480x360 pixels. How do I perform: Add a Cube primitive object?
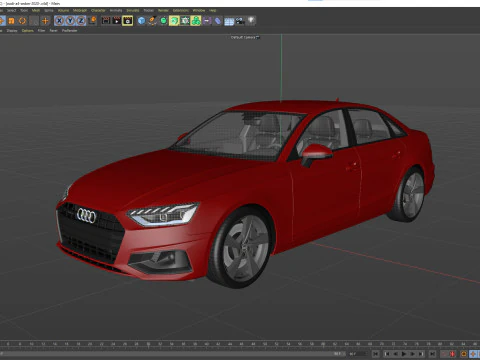coord(141,21)
